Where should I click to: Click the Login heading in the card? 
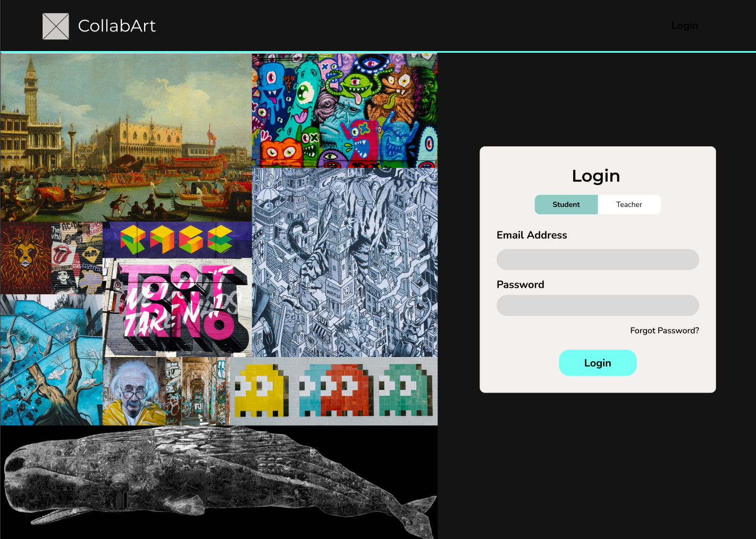click(x=596, y=176)
